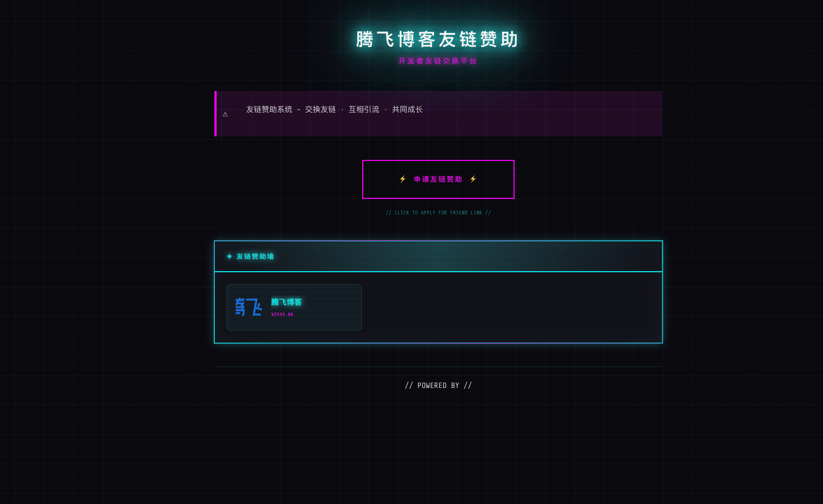The width and height of the screenshot is (823, 504).
Task: Click the 友链赞助系统 notice text
Action: pyautogui.click(x=269, y=109)
